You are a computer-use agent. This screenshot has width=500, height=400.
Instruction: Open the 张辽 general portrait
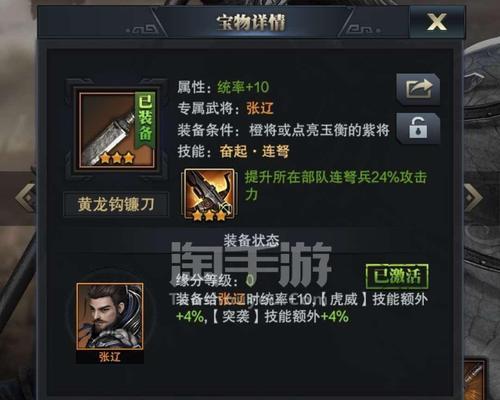(110, 316)
